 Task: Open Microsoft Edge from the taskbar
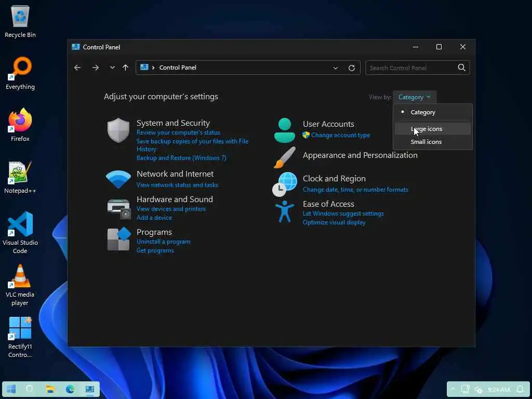[x=70, y=389]
